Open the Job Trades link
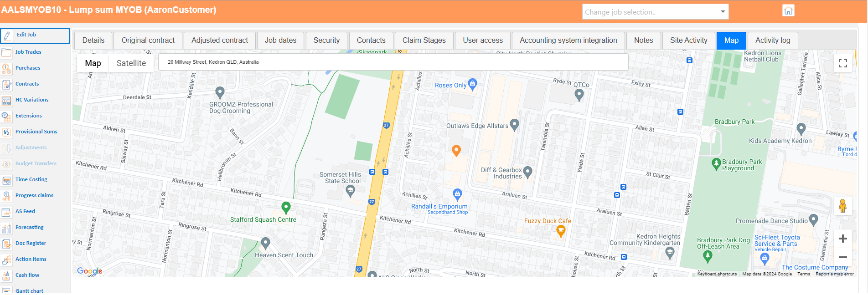 28,52
